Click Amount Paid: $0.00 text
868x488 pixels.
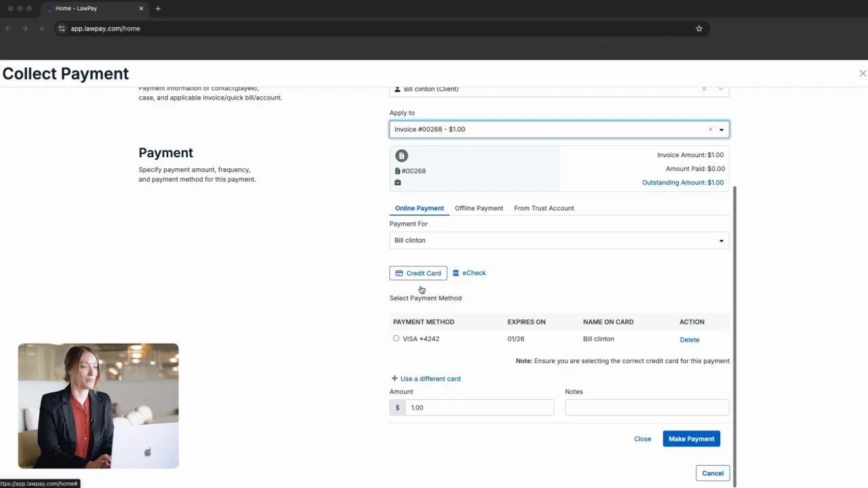(x=695, y=169)
